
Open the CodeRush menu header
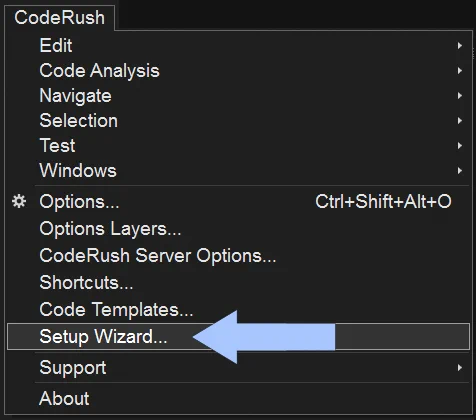pyautogui.click(x=59, y=17)
